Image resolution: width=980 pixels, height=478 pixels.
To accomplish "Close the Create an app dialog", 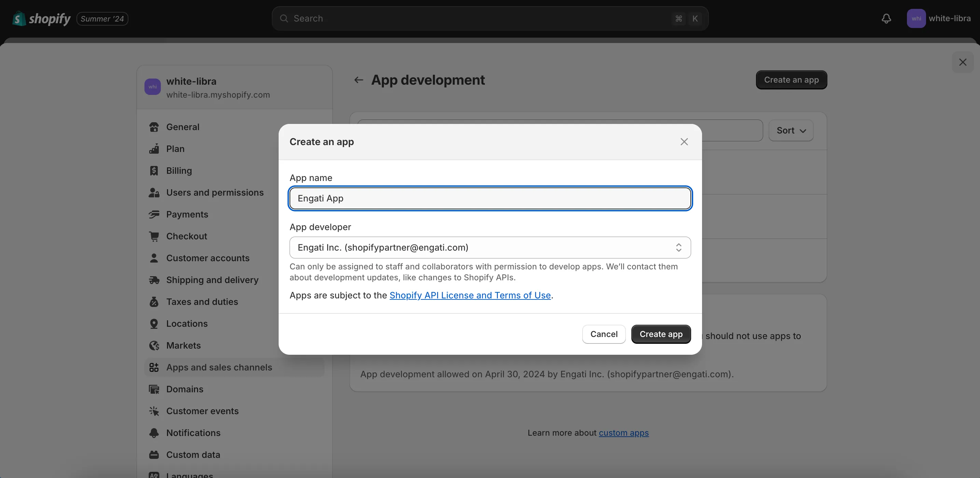I will (684, 142).
